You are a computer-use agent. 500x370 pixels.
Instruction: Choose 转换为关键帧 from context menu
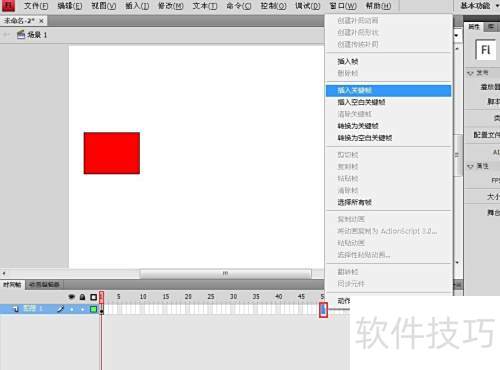pos(388,126)
